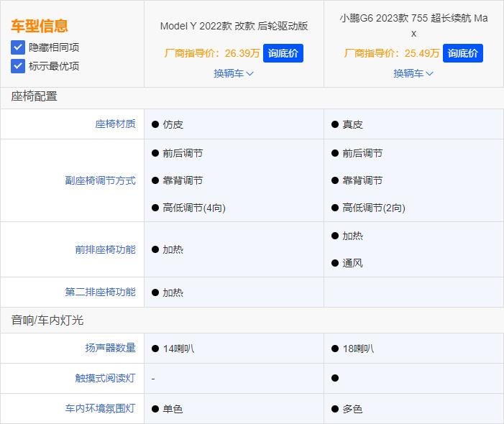Click the 触摸式阅读灯 dot for 小鹏G6
Viewport: 504px width, 424px height.
[x=335, y=378]
